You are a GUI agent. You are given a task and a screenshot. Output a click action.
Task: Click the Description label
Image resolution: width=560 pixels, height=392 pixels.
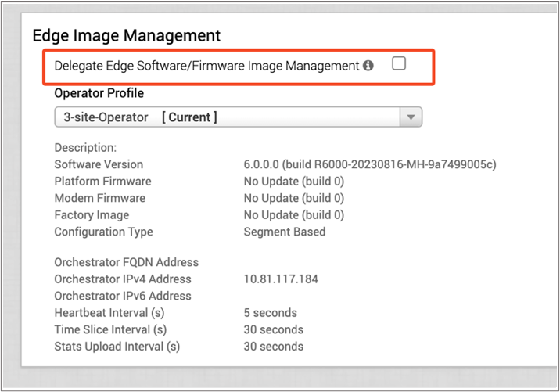[85, 147]
